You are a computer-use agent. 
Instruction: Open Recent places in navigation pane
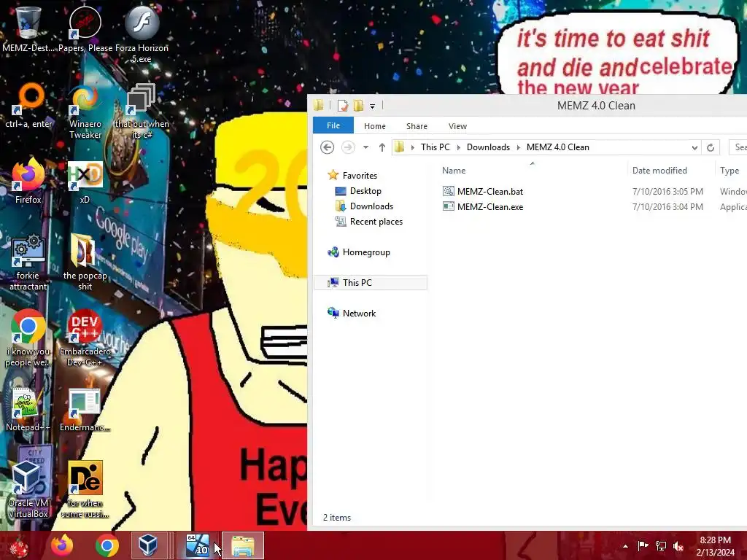pos(376,222)
